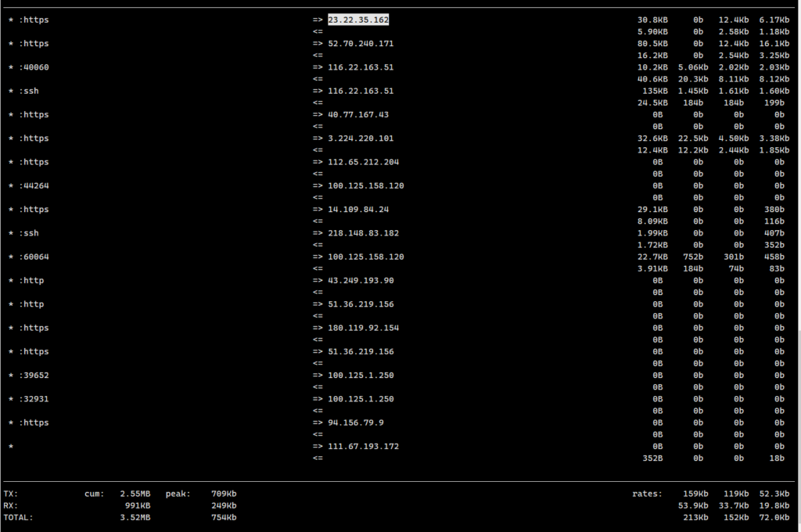The image size is (801, 532).
Task: Click the :40060 source port label
Action: tap(34, 67)
